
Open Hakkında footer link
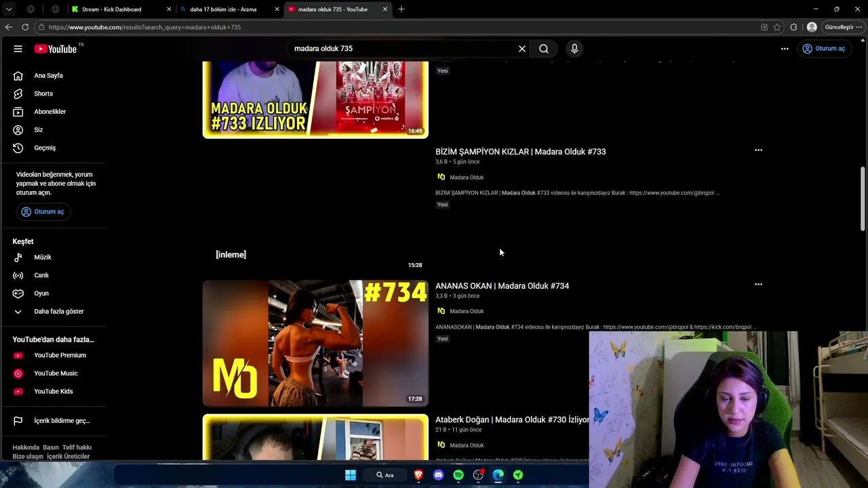click(x=26, y=447)
